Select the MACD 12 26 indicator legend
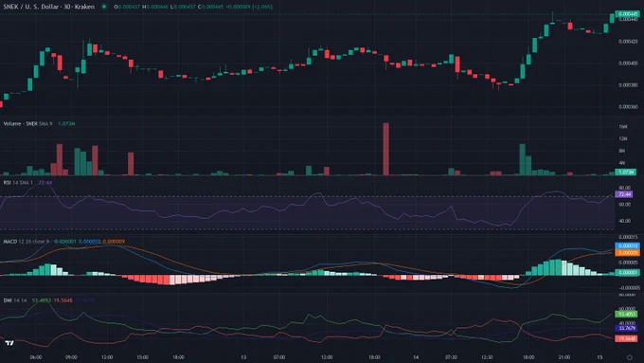This screenshot has width=644, height=363. pos(27,242)
